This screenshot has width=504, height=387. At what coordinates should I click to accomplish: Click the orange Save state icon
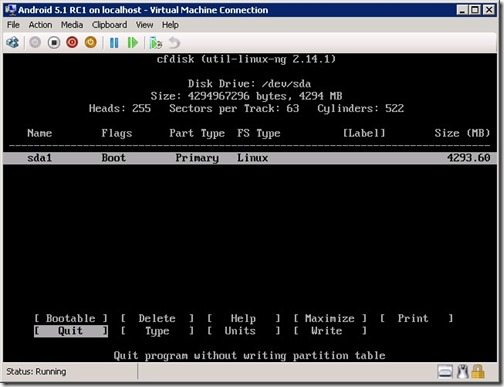click(x=91, y=43)
